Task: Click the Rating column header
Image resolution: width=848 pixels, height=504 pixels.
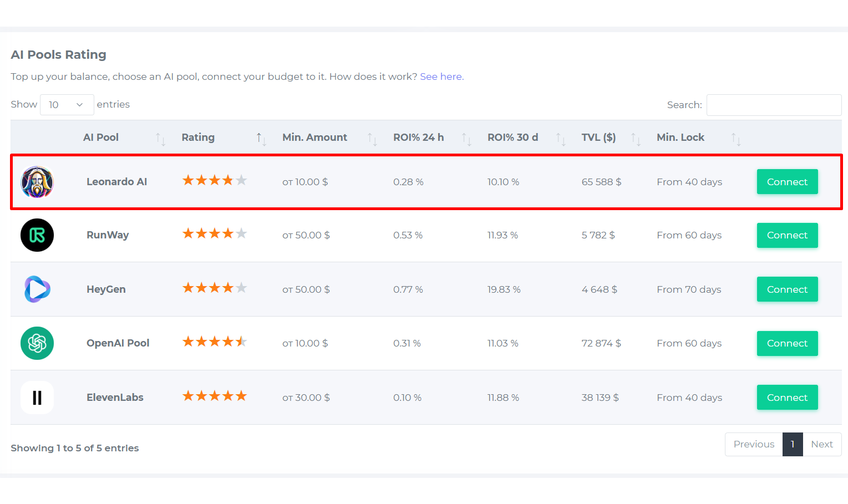Action: 198,138
